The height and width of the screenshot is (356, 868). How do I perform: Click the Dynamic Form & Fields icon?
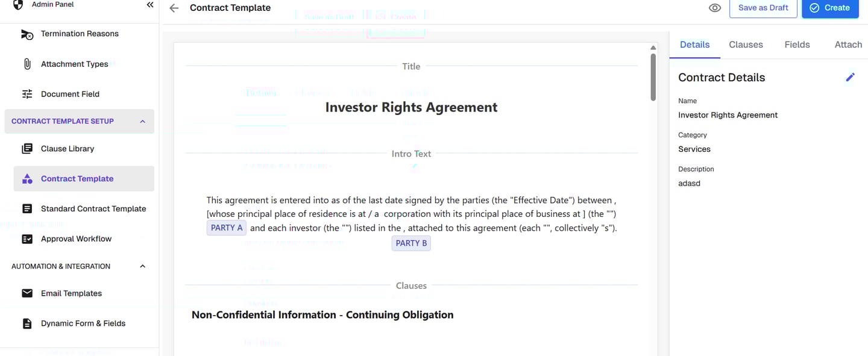coord(27,323)
